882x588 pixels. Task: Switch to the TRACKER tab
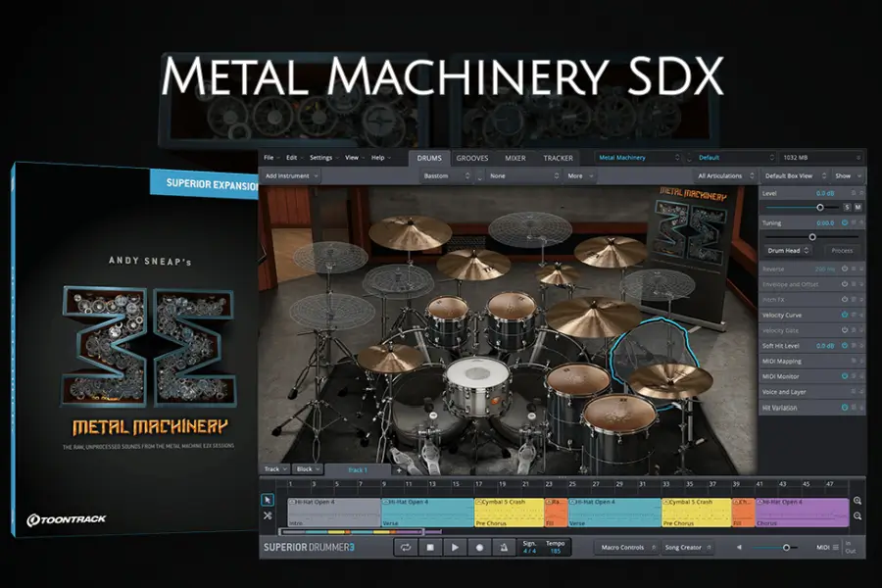(x=558, y=158)
